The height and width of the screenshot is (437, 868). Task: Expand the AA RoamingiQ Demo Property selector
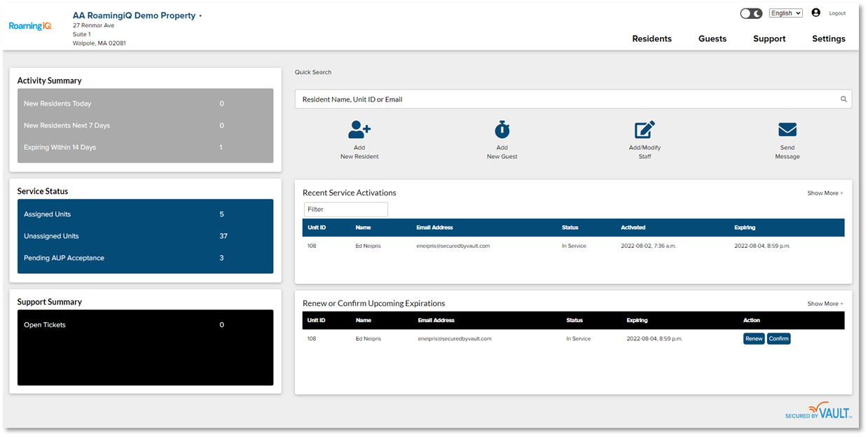pyautogui.click(x=200, y=16)
